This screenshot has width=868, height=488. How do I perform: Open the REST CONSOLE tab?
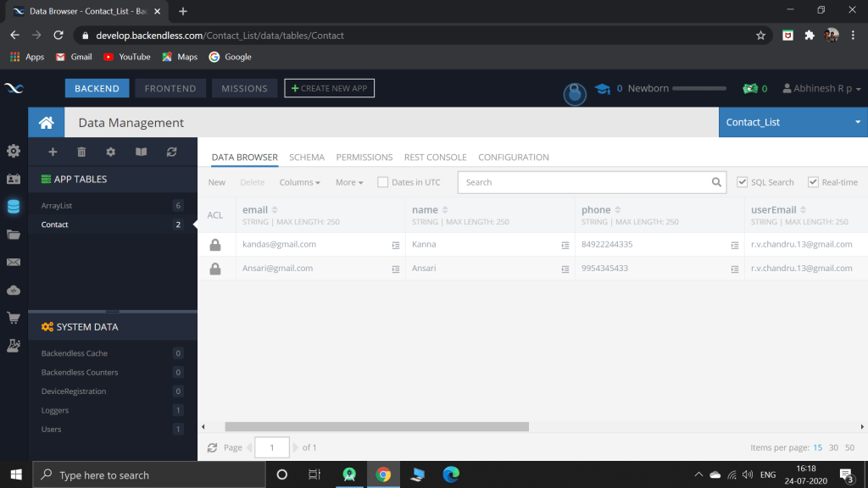tap(435, 158)
